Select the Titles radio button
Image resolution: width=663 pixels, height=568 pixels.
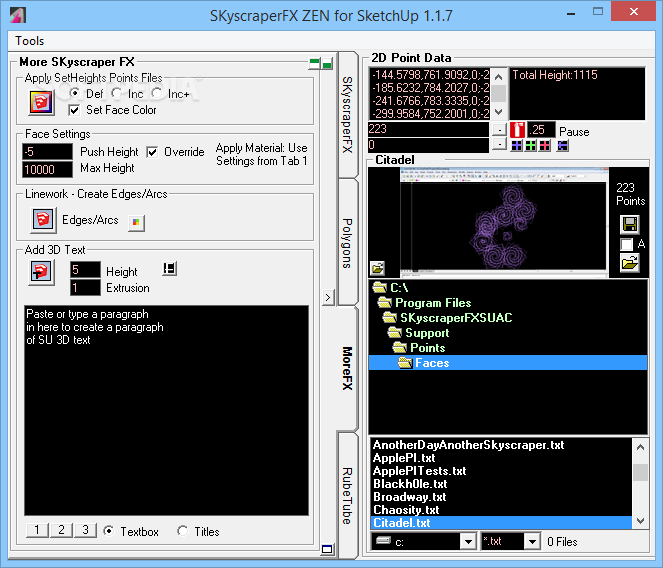coord(183,530)
